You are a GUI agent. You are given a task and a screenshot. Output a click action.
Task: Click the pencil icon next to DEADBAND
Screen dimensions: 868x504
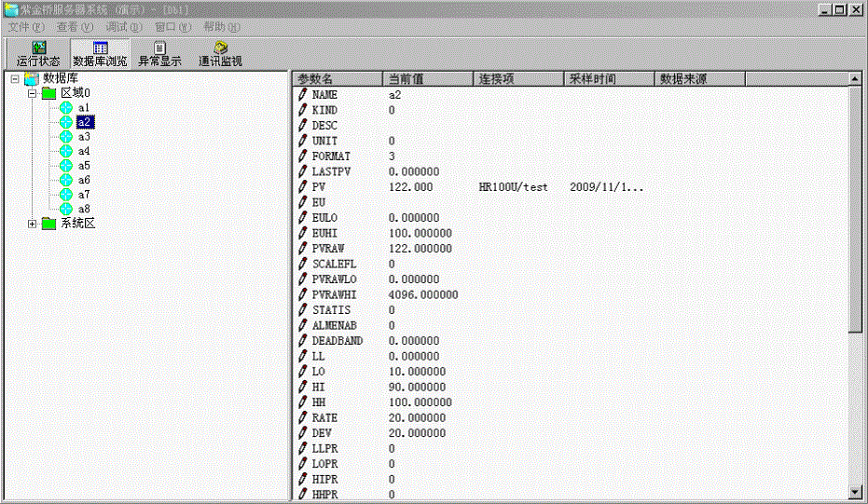303,341
